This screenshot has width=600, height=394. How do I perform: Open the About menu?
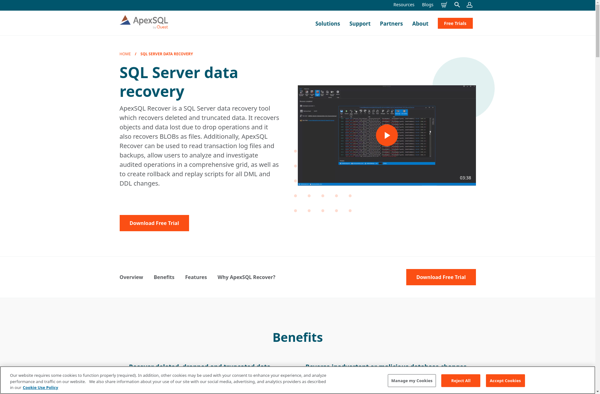420,24
